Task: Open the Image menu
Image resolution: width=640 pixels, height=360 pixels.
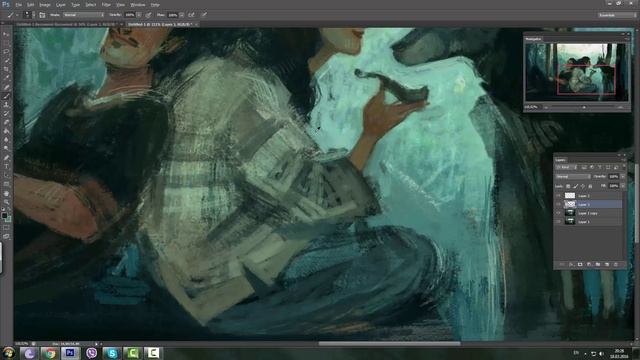Action: tap(45, 5)
